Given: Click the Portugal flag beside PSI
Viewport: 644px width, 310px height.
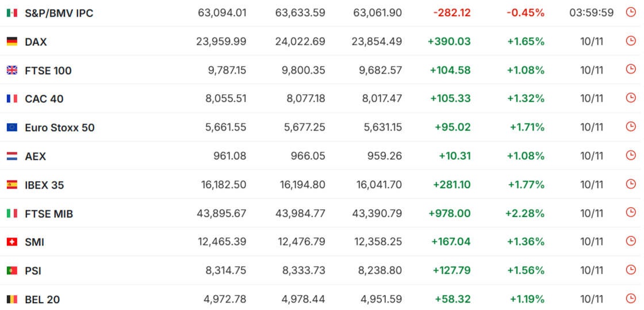Looking at the screenshot, I should pos(11,271).
